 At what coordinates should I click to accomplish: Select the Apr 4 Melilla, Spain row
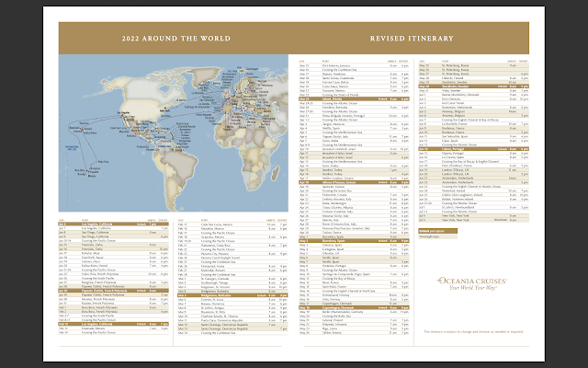(354, 129)
